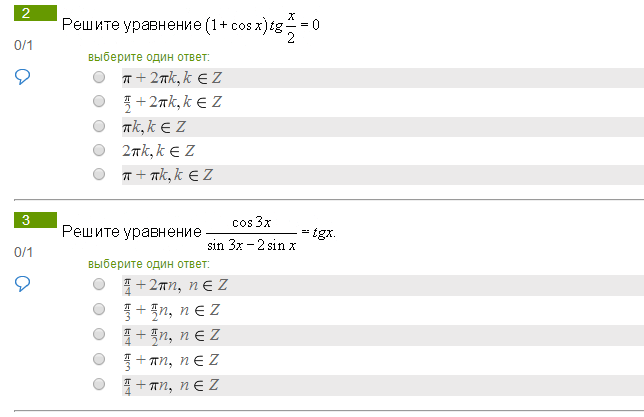Click the cos3x fraction equation in question 3
644x417 pixels.
coord(270,233)
